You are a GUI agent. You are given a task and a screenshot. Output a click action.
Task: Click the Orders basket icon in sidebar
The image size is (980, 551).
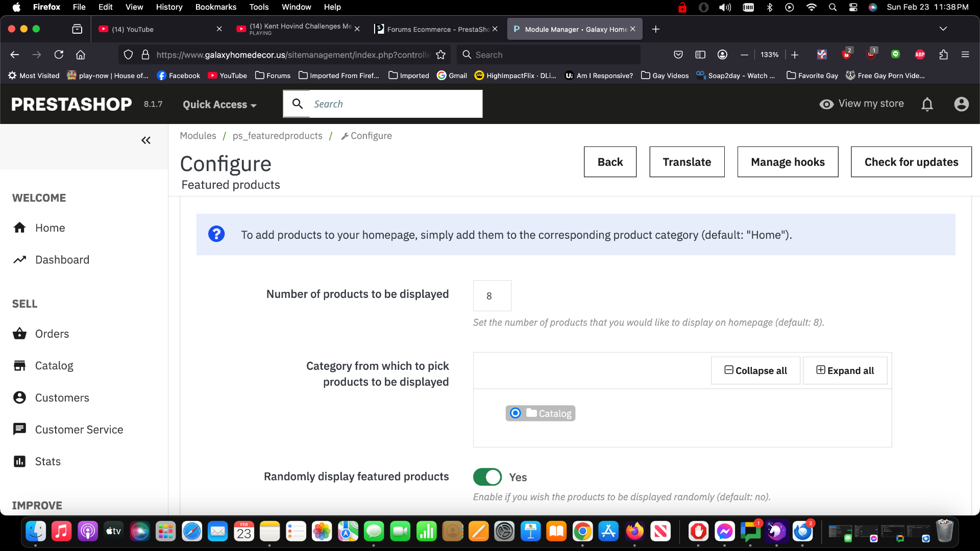[x=19, y=334]
